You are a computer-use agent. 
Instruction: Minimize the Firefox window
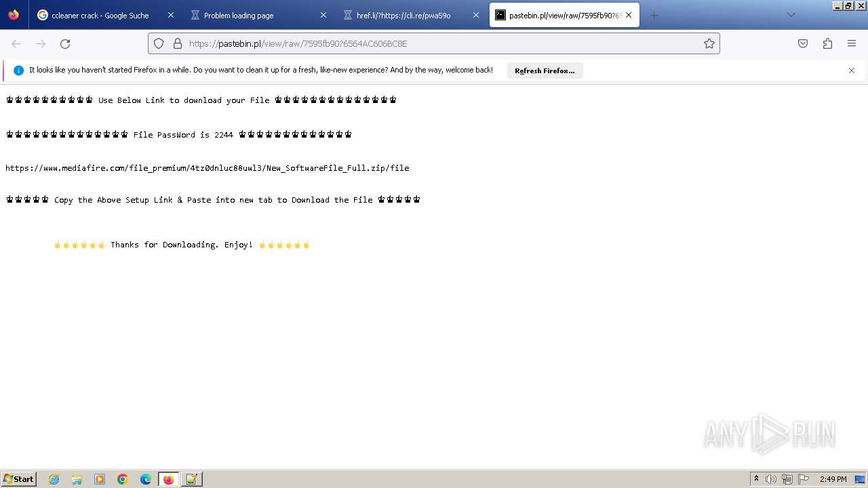(837, 5)
